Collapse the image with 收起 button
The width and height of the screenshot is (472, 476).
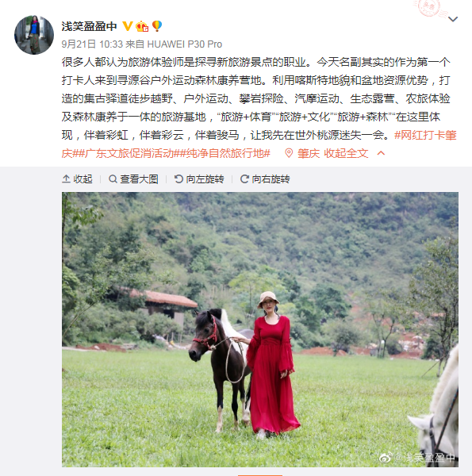pyautogui.click(x=77, y=179)
